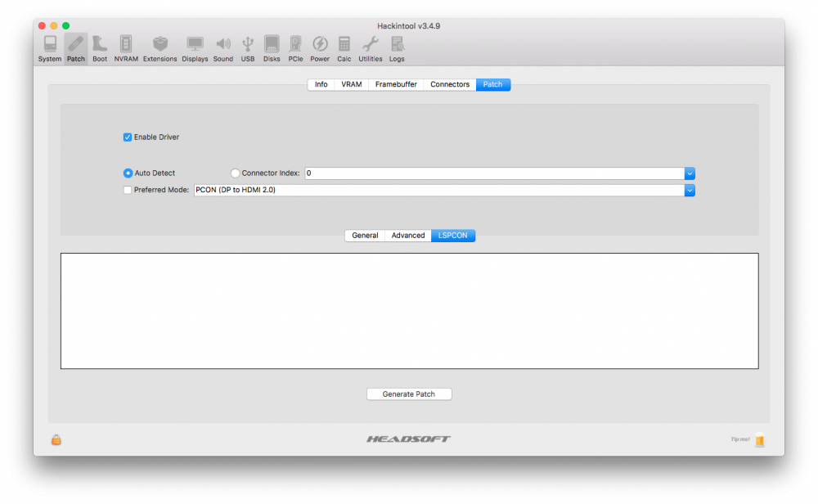Uncheck the Enable Driver checkbox
Screen dimensions: 818x504
tap(128, 137)
